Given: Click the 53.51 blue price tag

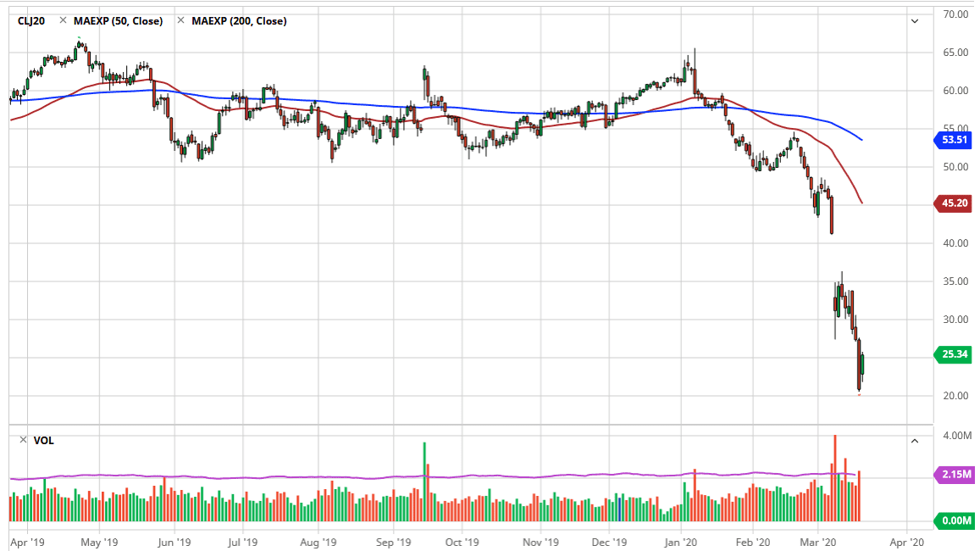Looking at the screenshot, I should point(954,140).
